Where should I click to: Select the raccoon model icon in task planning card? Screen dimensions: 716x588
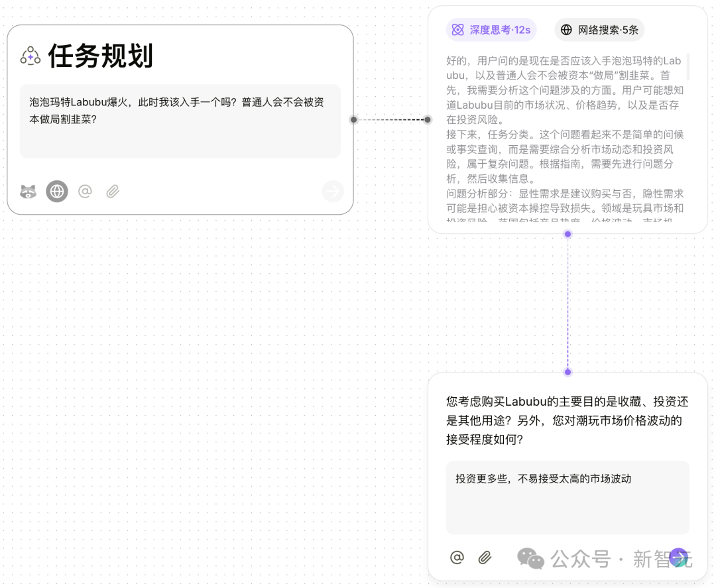pos(29,191)
